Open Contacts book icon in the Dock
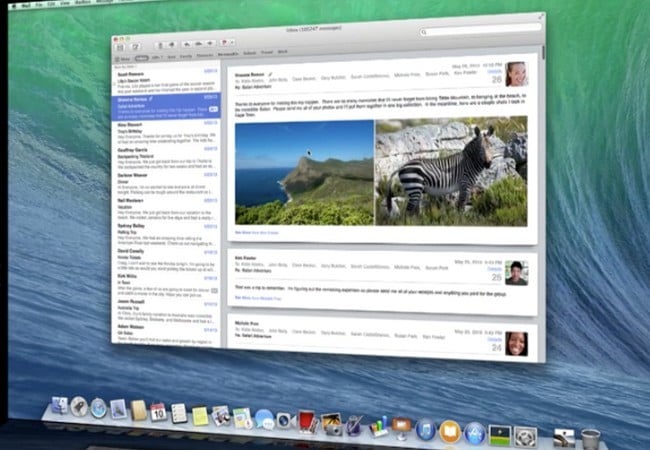 [x=138, y=411]
